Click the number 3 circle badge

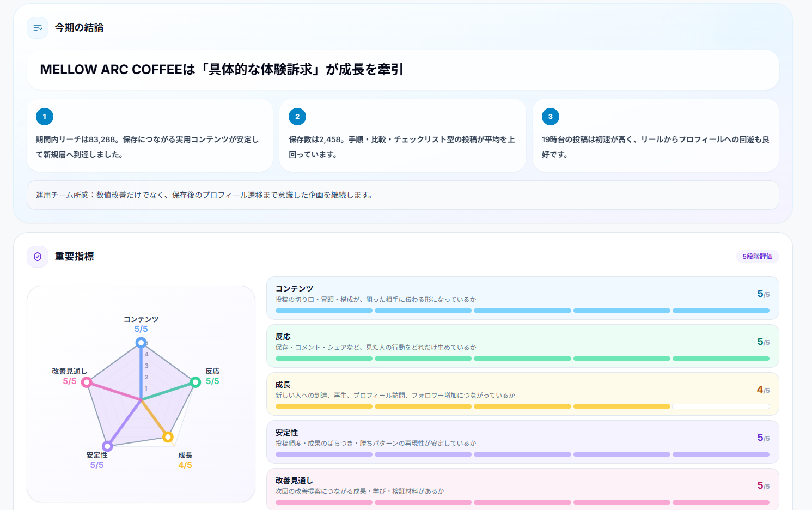(x=551, y=117)
